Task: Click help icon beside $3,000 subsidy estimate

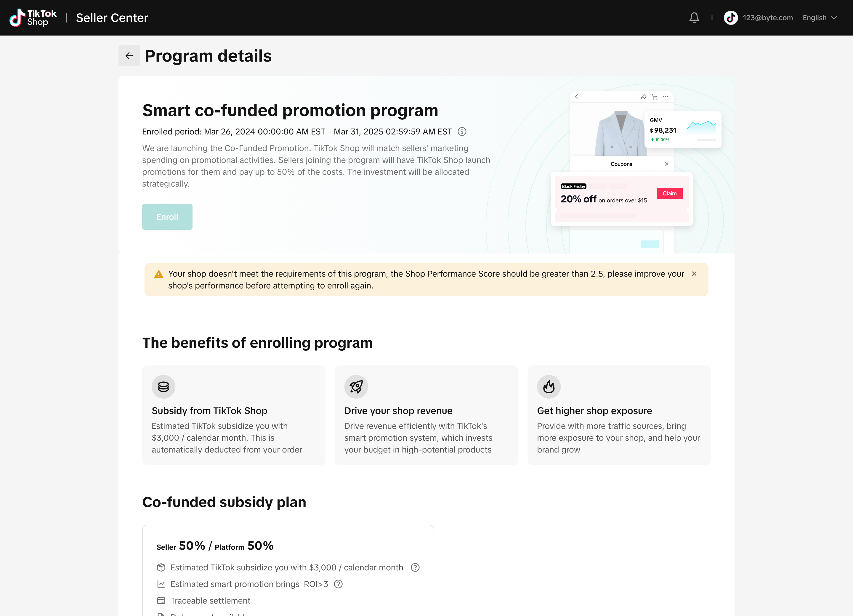Action: (415, 567)
